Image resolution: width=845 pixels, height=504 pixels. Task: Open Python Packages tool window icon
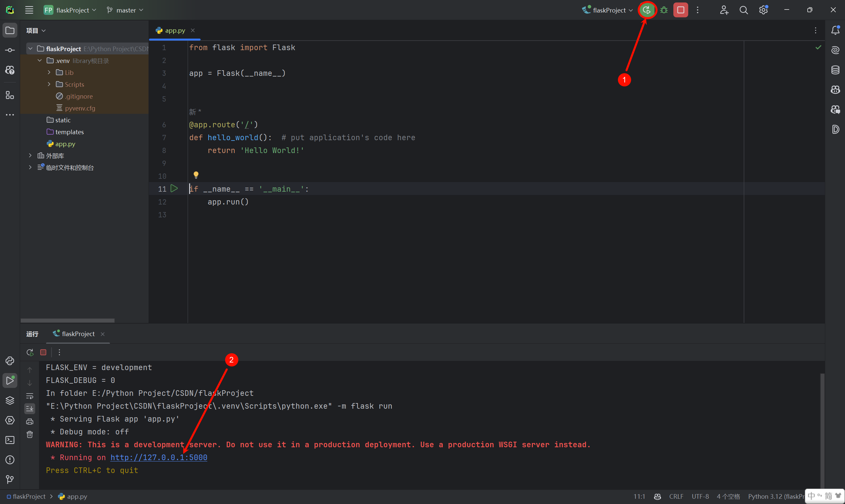(10, 400)
